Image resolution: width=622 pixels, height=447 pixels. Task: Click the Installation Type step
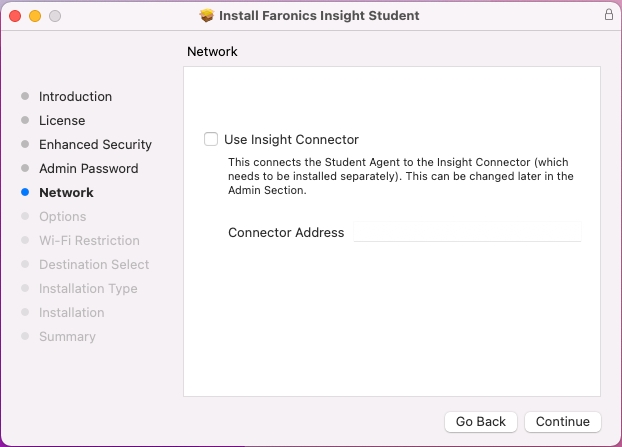click(x=88, y=289)
